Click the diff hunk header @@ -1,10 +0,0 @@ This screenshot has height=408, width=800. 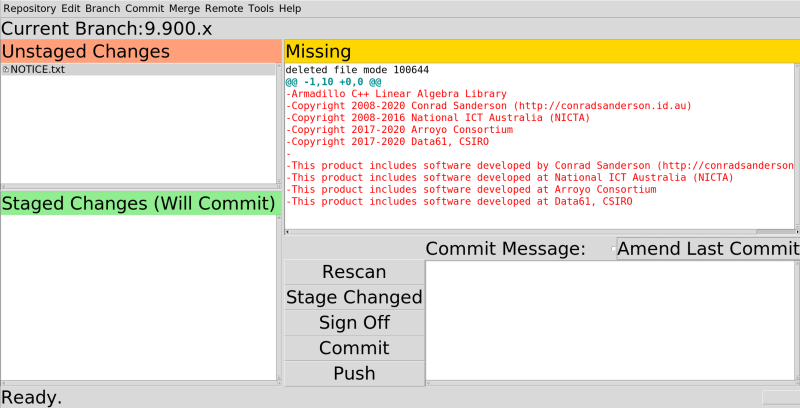click(x=333, y=82)
